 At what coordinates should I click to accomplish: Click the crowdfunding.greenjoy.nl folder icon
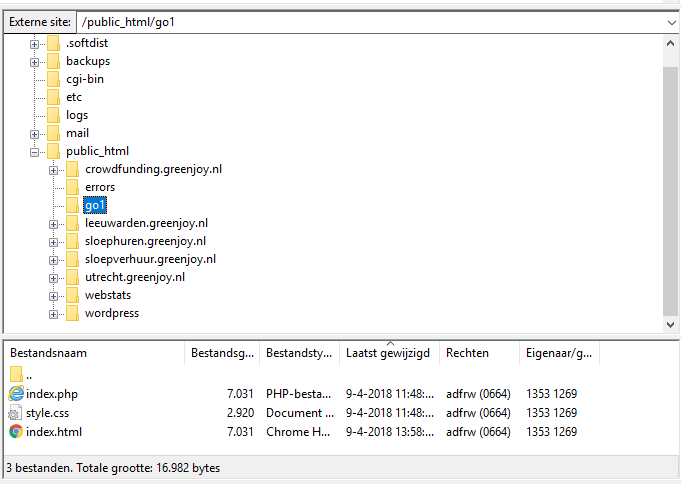[x=73, y=169]
